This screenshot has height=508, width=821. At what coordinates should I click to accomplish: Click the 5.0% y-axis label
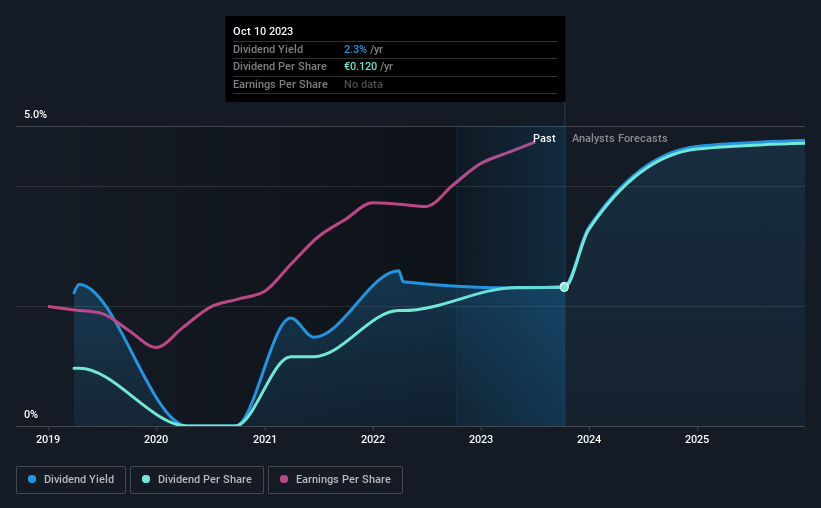tap(35, 115)
